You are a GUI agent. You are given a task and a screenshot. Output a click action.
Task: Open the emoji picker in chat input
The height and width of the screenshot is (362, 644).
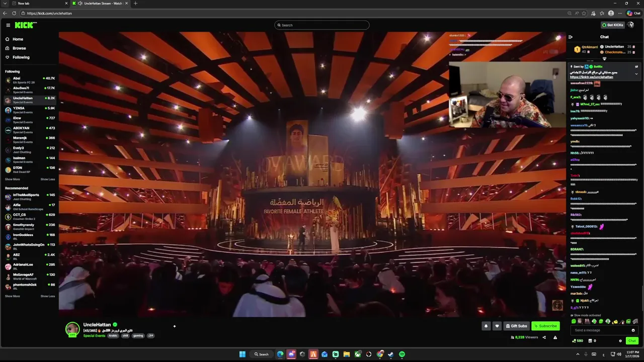(x=633, y=330)
